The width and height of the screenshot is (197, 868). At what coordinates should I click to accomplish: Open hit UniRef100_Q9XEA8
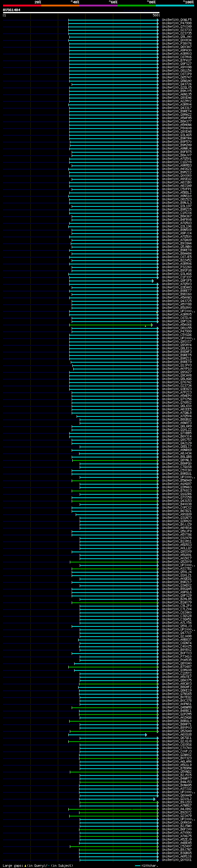(176, 131)
